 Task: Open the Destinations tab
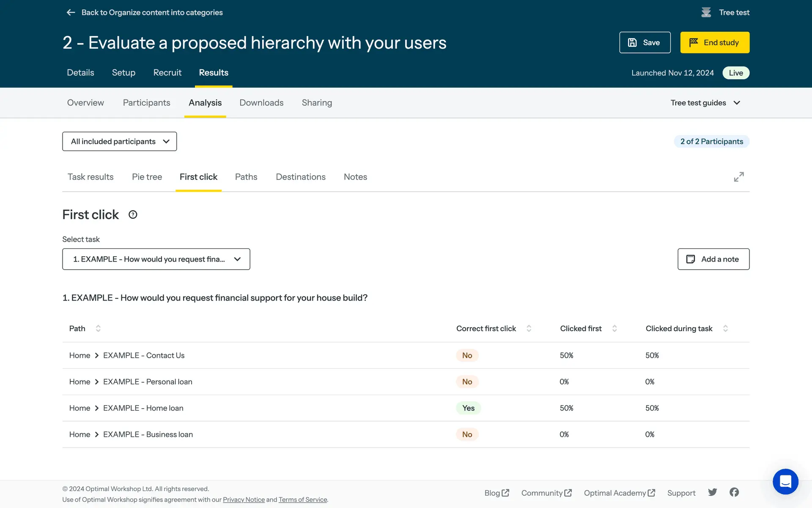300,177
